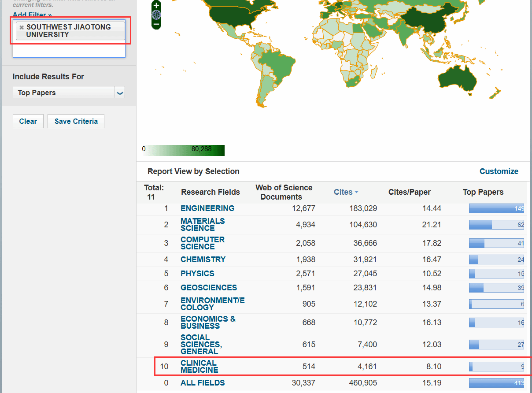Image resolution: width=532 pixels, height=393 pixels.
Task: Zoom out on the world map
Action: point(156,24)
